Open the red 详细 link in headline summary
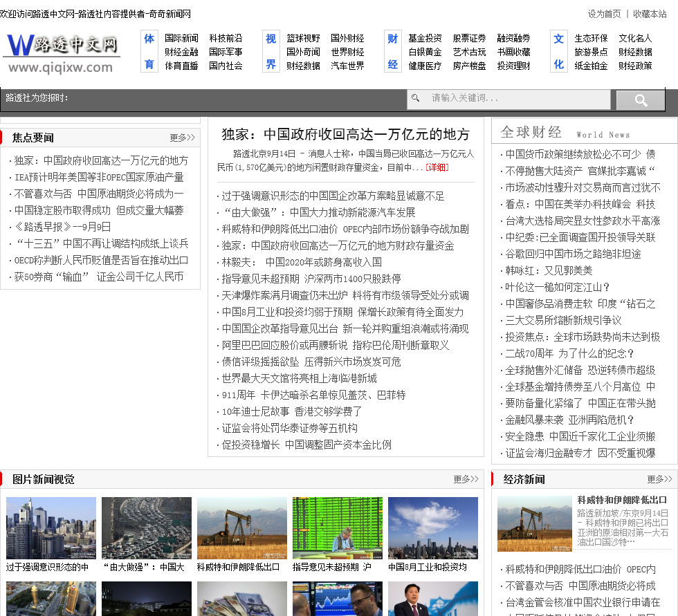 click(437, 167)
